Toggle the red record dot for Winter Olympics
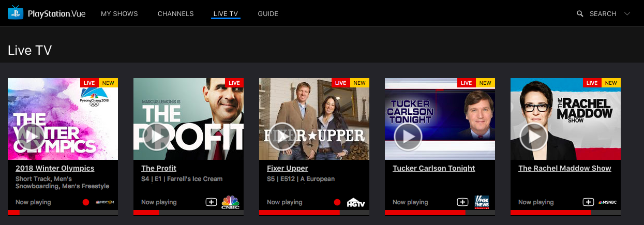The height and width of the screenshot is (225, 644). [x=86, y=202]
